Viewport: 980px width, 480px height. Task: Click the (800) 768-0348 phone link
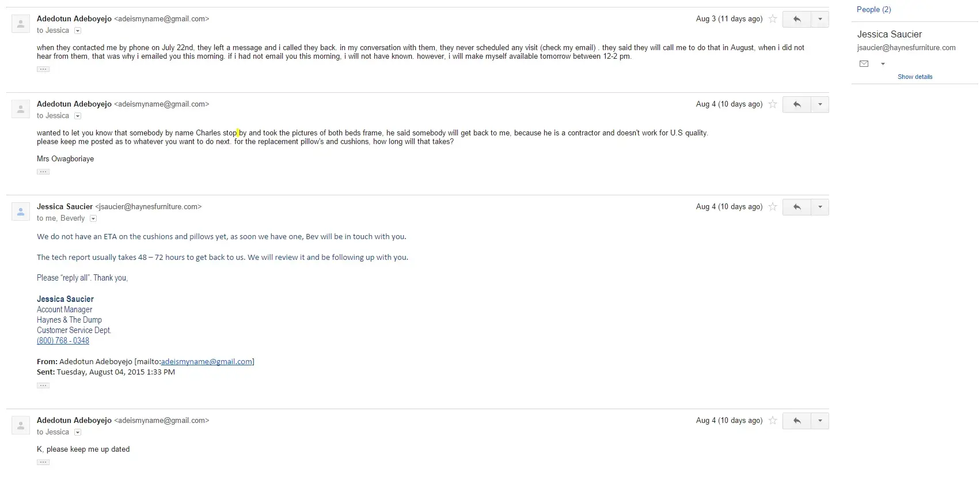[x=63, y=341]
